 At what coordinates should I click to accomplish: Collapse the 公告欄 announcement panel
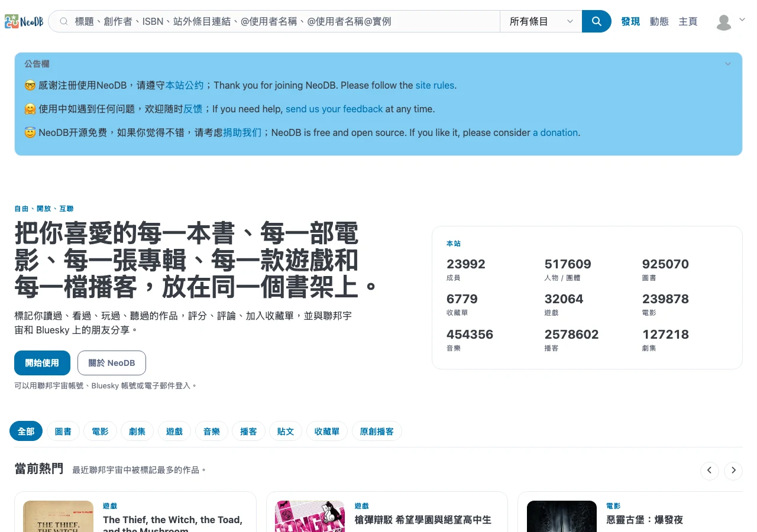click(x=728, y=64)
